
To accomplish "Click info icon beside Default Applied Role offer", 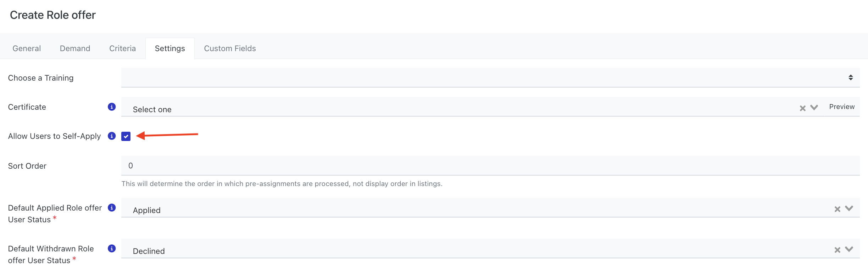I will (x=112, y=208).
